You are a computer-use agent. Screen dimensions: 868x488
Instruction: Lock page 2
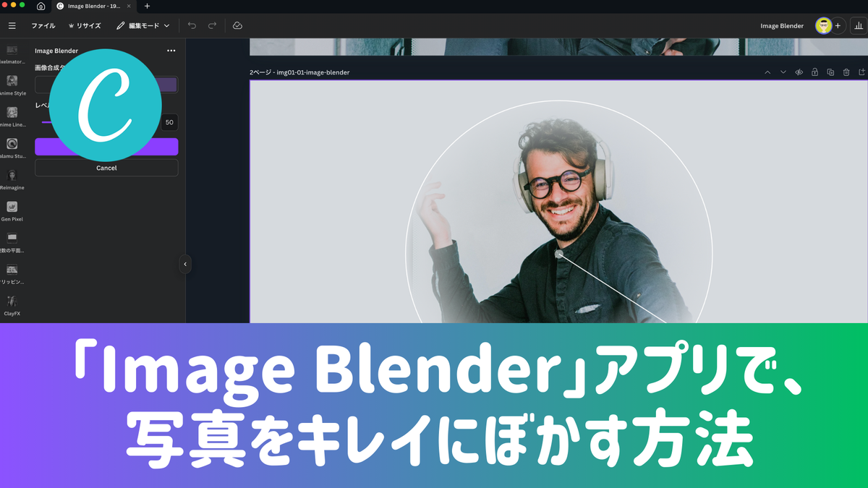[x=814, y=72]
